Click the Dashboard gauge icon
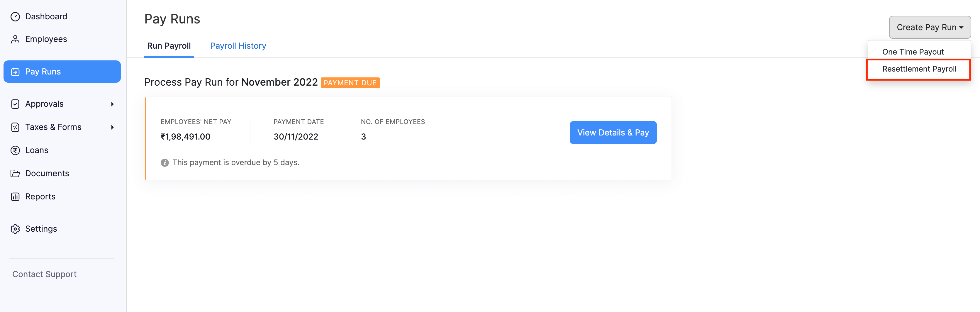Viewport: 980px width, 312px height. click(15, 17)
